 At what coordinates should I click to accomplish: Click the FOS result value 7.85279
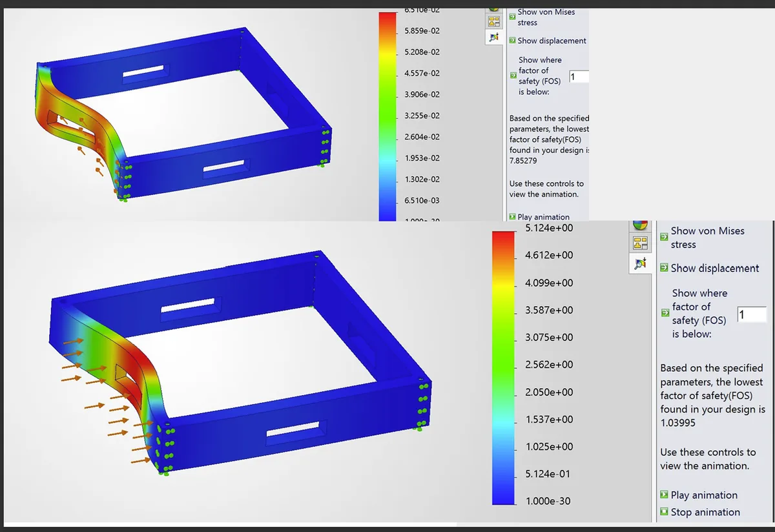coord(523,160)
